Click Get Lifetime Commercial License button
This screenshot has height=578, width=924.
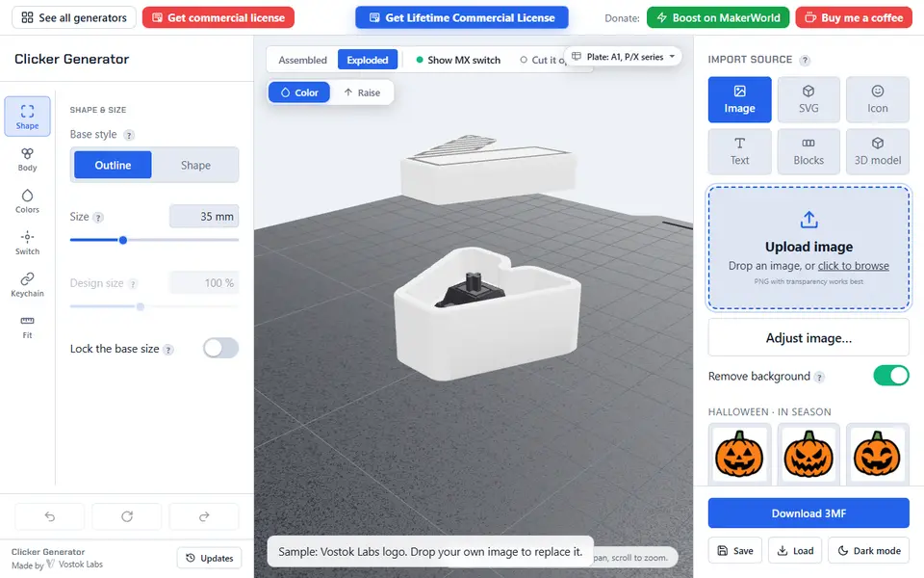point(462,17)
